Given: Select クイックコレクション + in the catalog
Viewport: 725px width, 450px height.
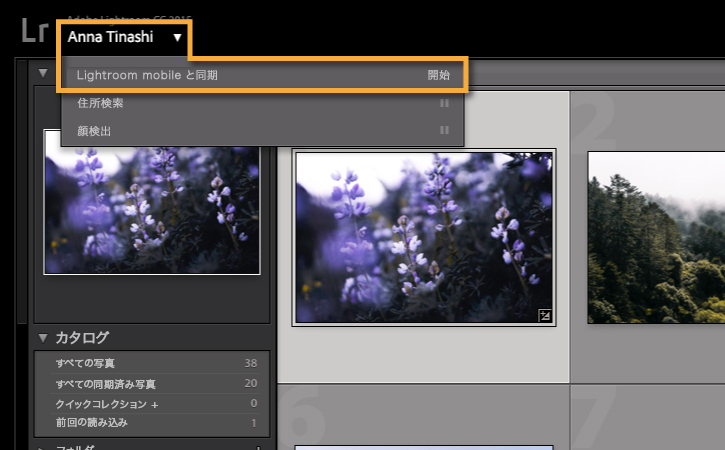Looking at the screenshot, I should pos(152,404).
